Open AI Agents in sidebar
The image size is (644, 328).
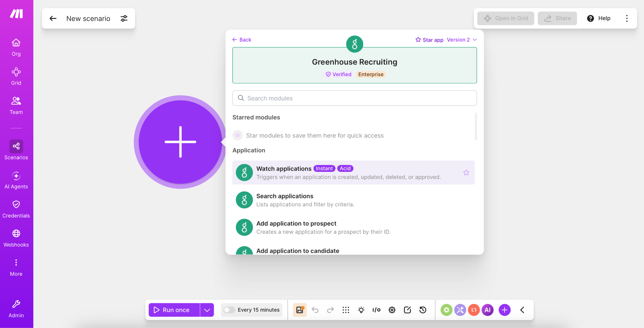pyautogui.click(x=16, y=180)
